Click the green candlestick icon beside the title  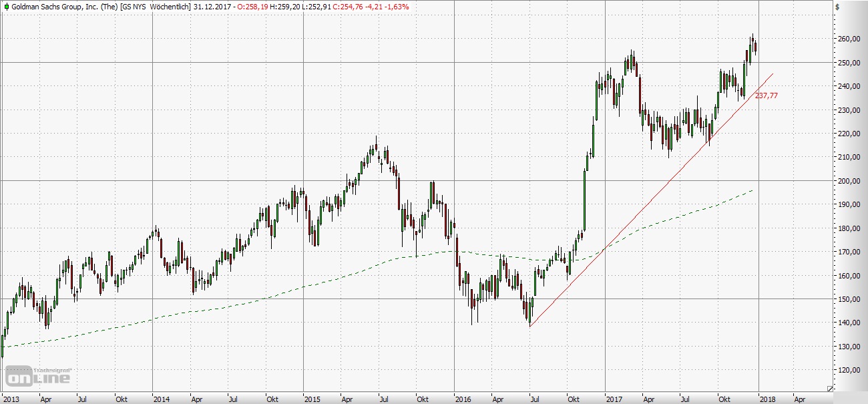(x=6, y=6)
